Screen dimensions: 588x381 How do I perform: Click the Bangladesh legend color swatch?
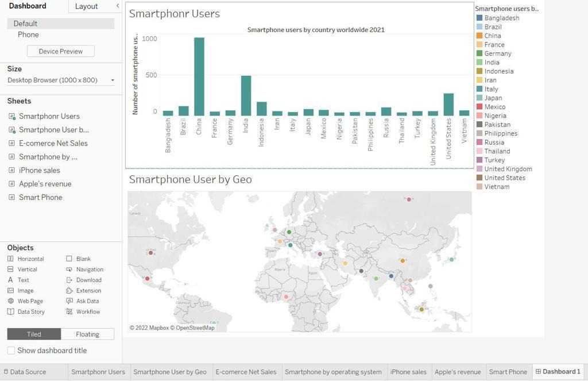[x=479, y=18]
